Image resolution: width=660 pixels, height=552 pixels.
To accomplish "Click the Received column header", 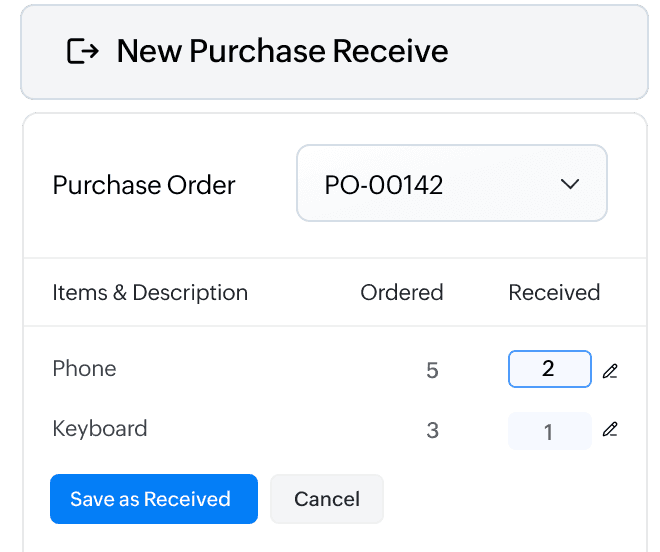I will click(x=554, y=293).
